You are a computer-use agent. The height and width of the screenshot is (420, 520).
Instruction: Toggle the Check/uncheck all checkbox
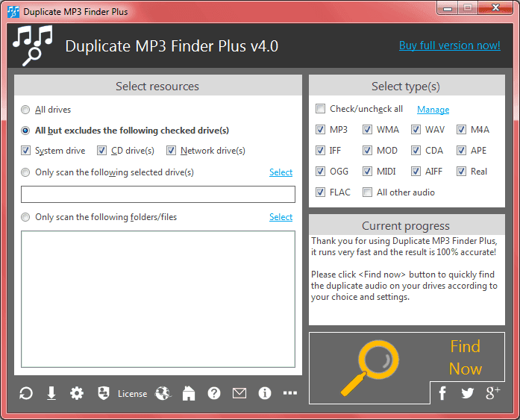click(320, 109)
